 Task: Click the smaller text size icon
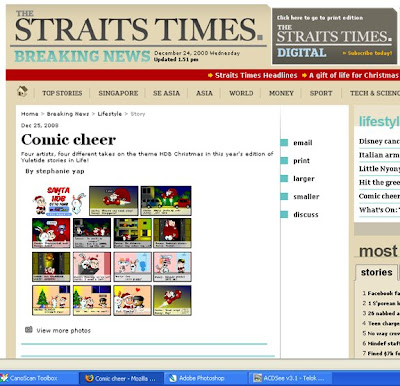(284, 197)
